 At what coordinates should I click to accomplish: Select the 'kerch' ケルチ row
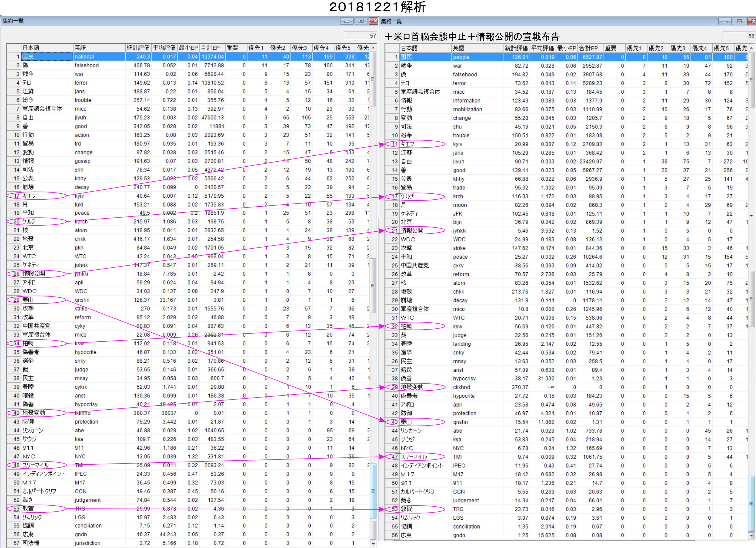[x=81, y=222]
